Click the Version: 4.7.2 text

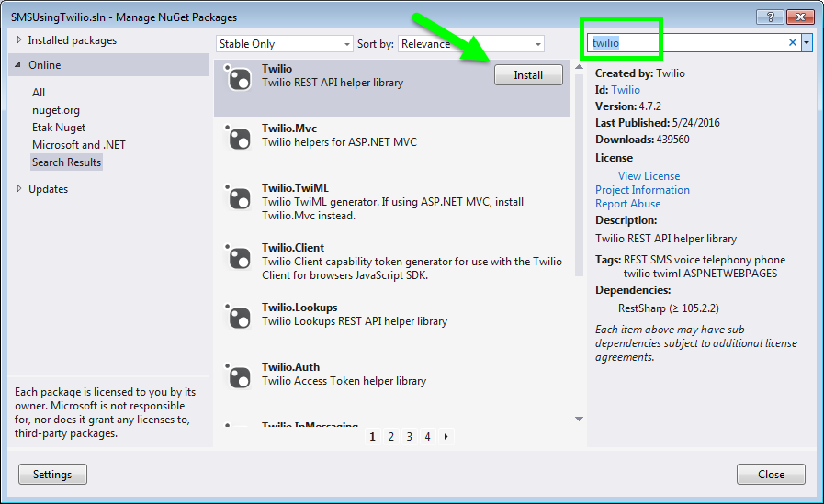point(628,106)
